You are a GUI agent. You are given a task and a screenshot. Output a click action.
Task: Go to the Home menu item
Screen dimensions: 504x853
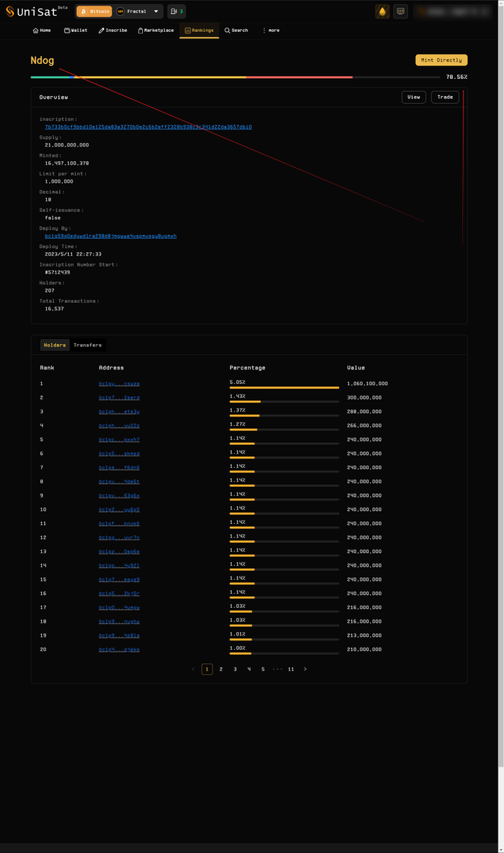42,31
